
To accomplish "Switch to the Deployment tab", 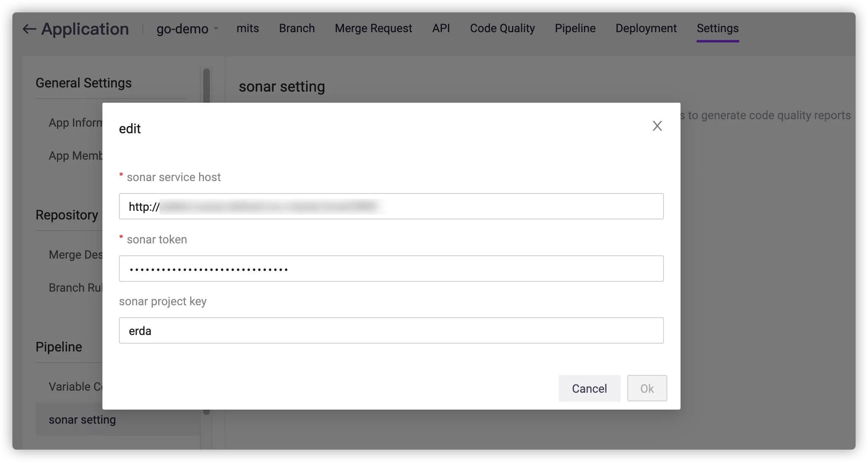I will (x=646, y=28).
